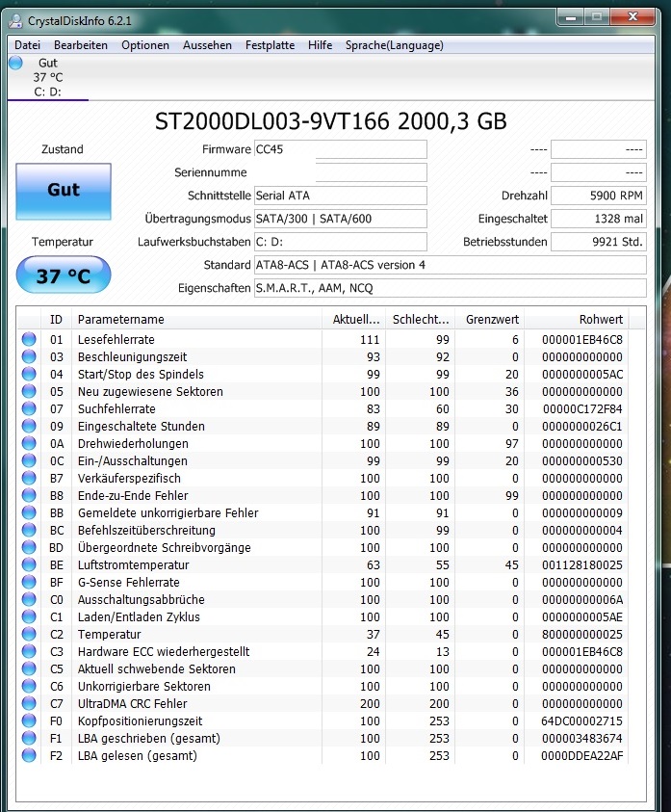Open the Optionen menu

click(145, 45)
